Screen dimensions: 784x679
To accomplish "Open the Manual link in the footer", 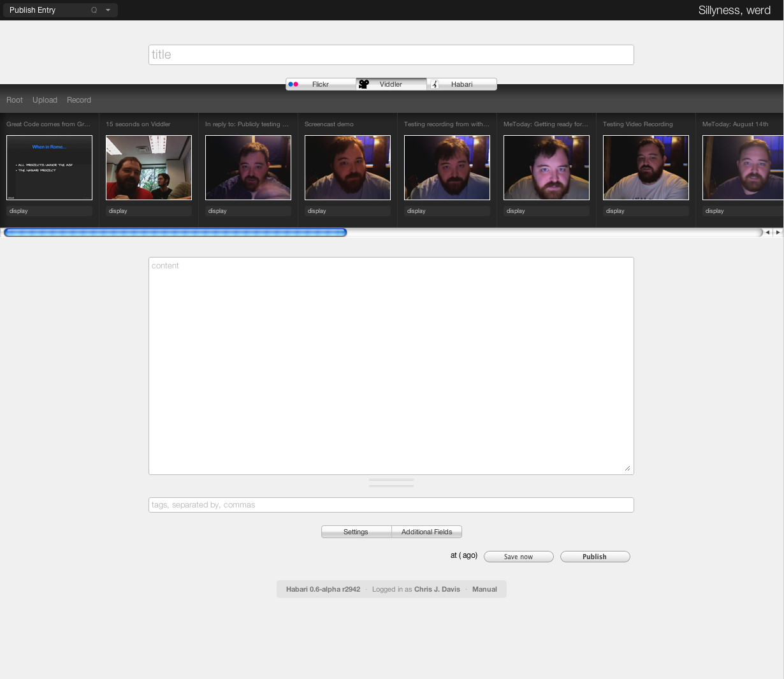I will coord(484,589).
